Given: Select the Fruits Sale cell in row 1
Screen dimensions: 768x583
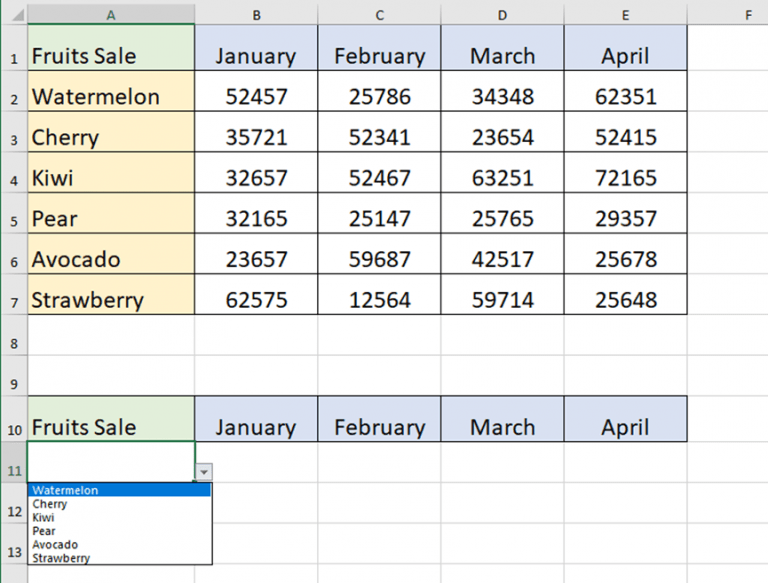Looking at the screenshot, I should click(x=111, y=48).
